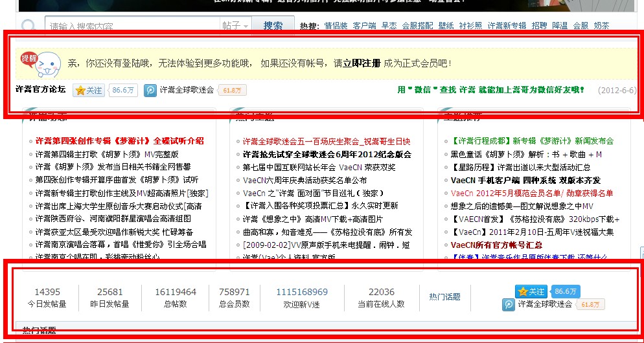644x343 pixels.
Task: Open hot search link 奶茶
Action: coord(601,25)
